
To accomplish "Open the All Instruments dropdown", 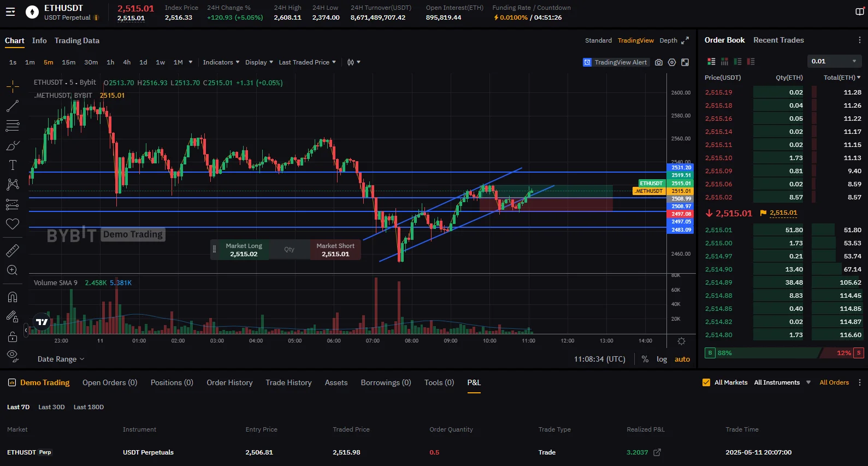I will click(782, 382).
